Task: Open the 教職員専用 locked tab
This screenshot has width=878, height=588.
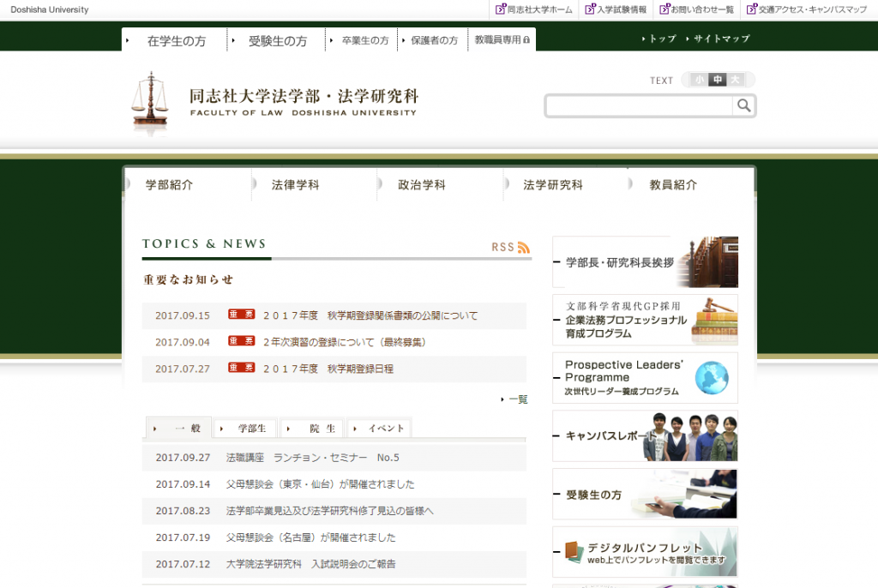Action: pyautogui.click(x=502, y=39)
